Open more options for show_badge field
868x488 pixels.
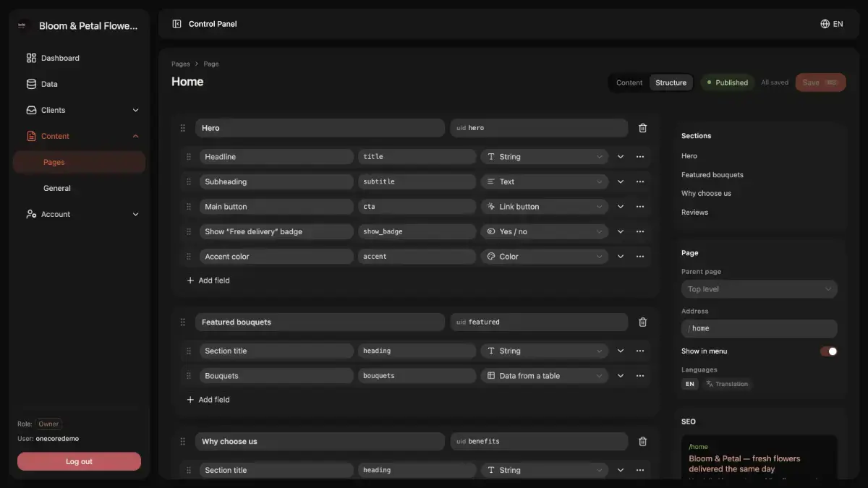(x=640, y=231)
